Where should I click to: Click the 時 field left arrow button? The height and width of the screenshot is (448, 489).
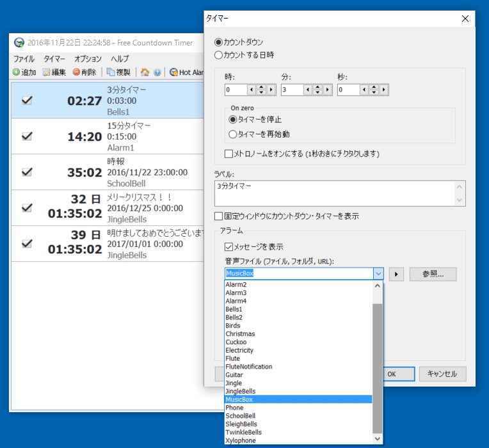(x=252, y=90)
